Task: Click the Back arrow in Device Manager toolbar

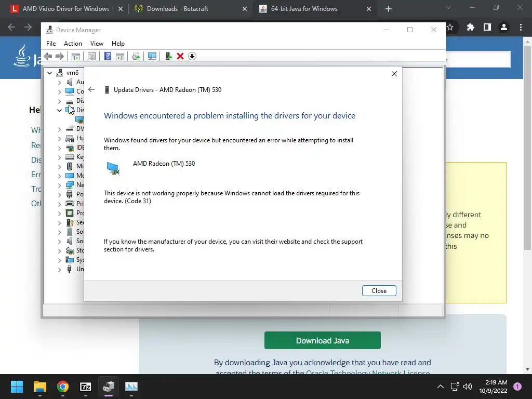Action: coord(48,56)
